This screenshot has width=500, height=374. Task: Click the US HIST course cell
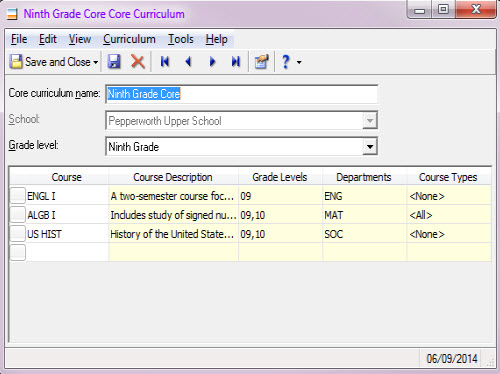point(67,234)
